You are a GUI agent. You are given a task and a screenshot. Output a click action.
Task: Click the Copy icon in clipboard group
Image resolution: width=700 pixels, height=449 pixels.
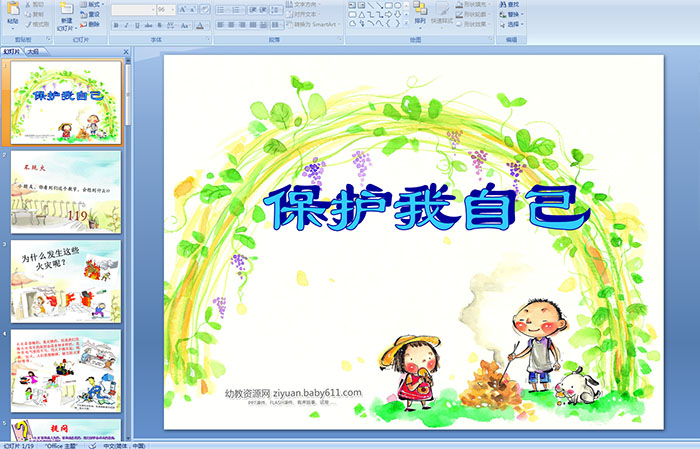[x=29, y=14]
